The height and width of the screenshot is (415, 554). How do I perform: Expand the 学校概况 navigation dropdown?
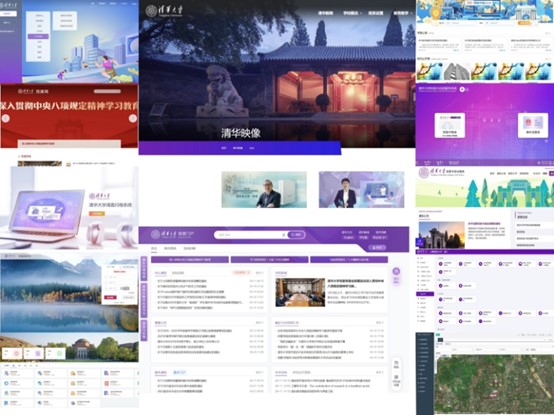click(352, 13)
